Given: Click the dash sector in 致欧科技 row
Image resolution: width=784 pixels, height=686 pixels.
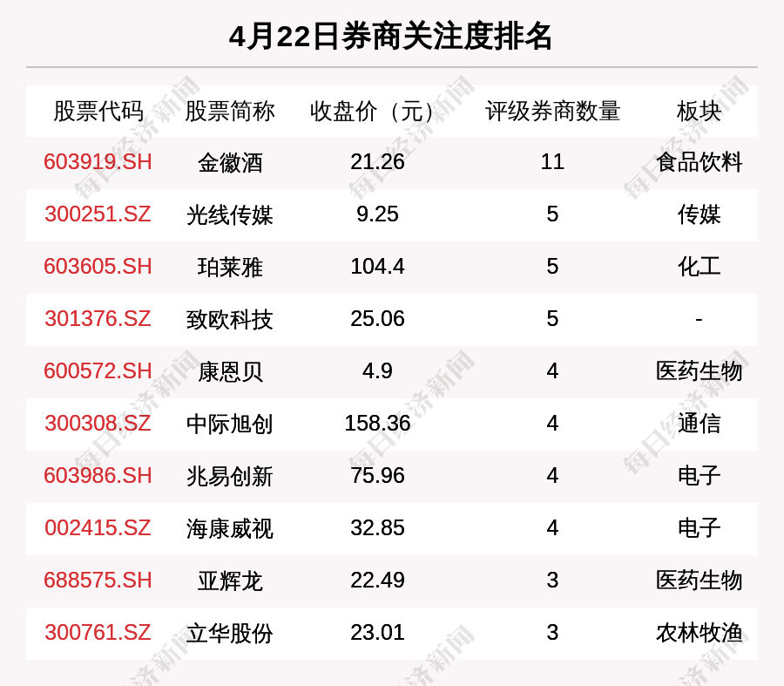Looking at the screenshot, I should point(699,319).
